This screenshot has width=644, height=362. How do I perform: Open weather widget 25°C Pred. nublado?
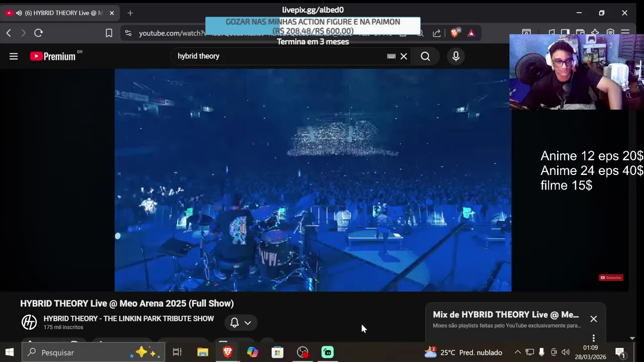tap(463, 352)
